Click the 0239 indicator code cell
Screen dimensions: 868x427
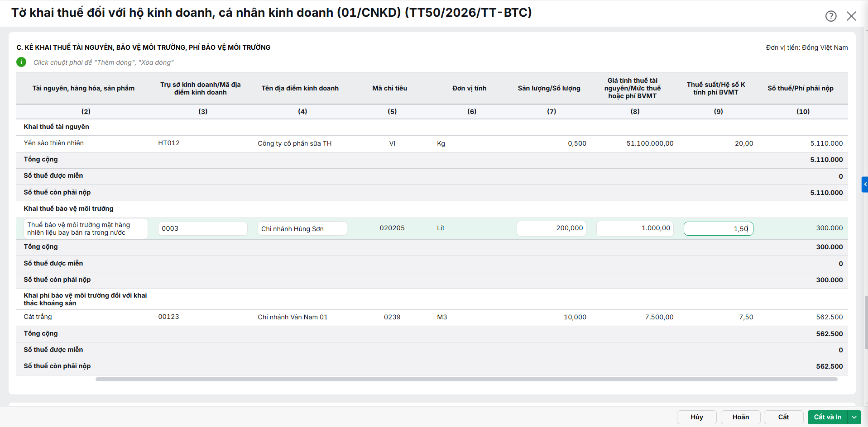point(392,317)
